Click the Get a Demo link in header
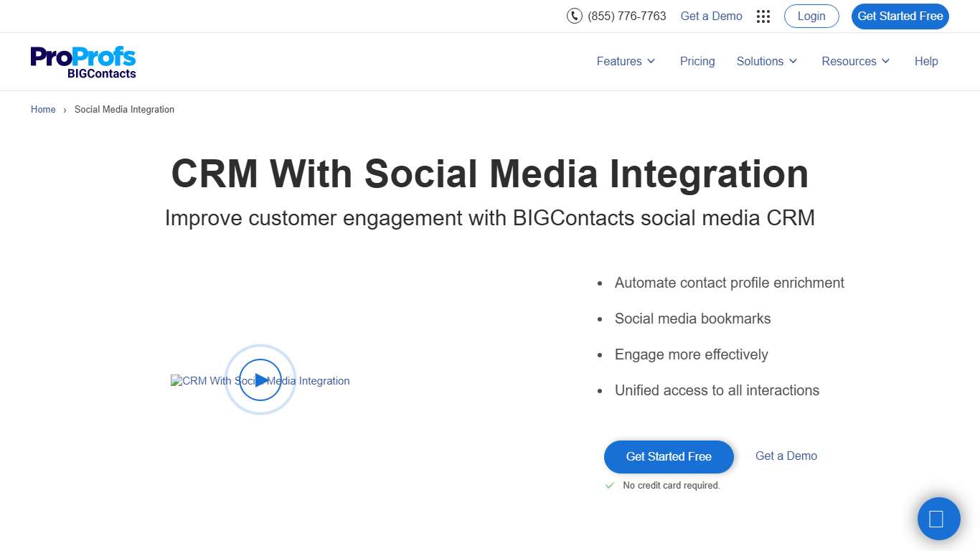The image size is (980, 551). (711, 16)
